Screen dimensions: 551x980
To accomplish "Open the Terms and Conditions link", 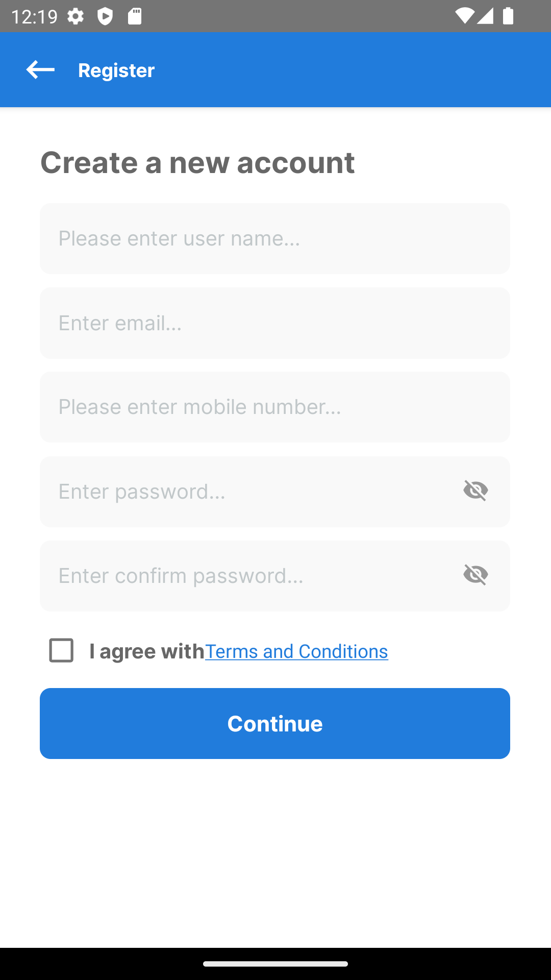I will [x=296, y=651].
